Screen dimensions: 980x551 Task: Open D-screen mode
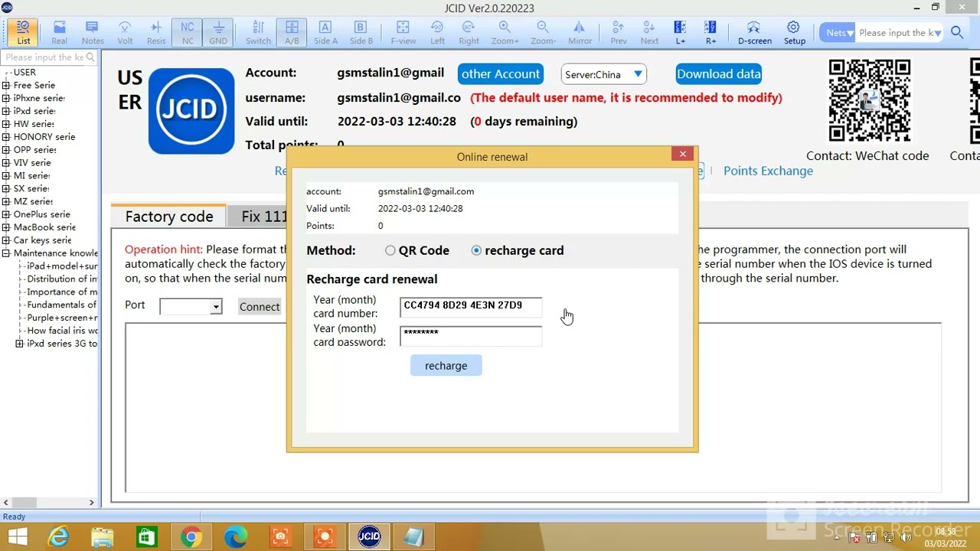pos(755,33)
